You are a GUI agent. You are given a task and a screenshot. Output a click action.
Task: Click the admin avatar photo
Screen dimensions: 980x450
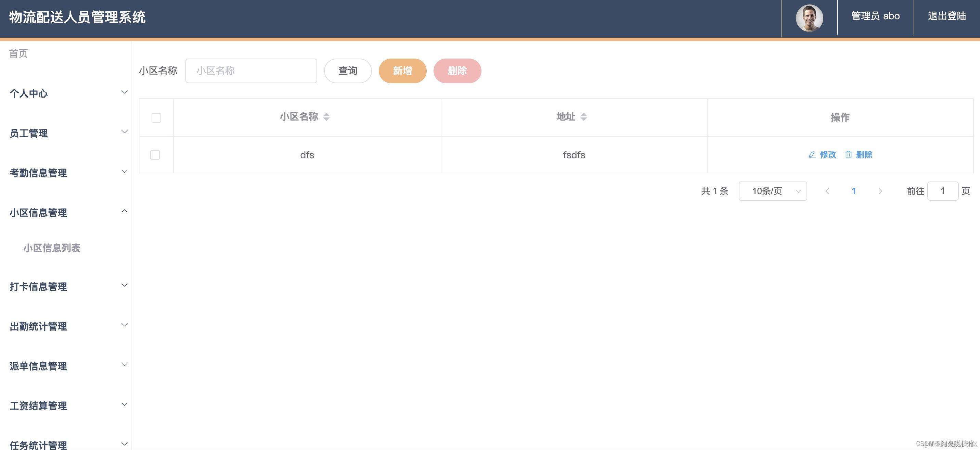(809, 17)
